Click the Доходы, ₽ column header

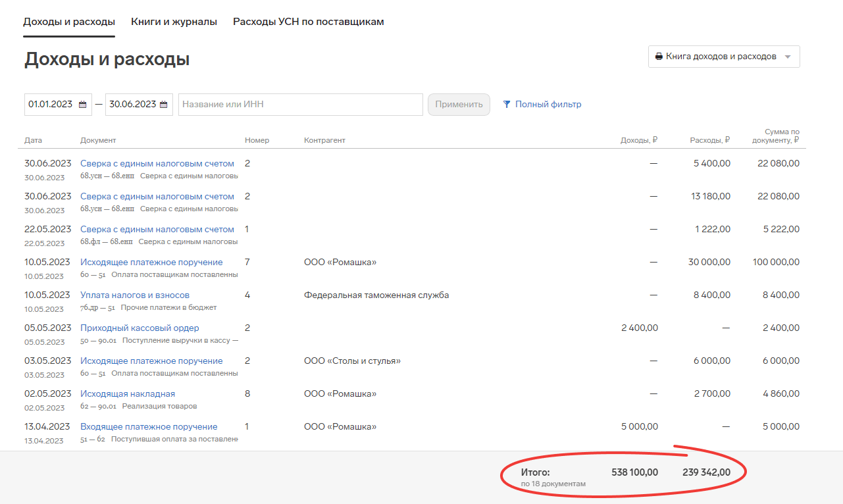click(x=639, y=140)
